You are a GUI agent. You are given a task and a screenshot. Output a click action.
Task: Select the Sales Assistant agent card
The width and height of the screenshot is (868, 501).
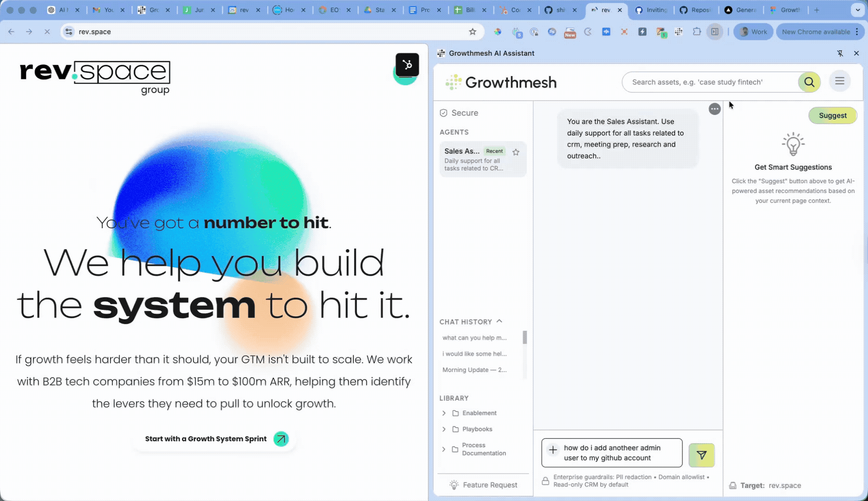tap(483, 159)
